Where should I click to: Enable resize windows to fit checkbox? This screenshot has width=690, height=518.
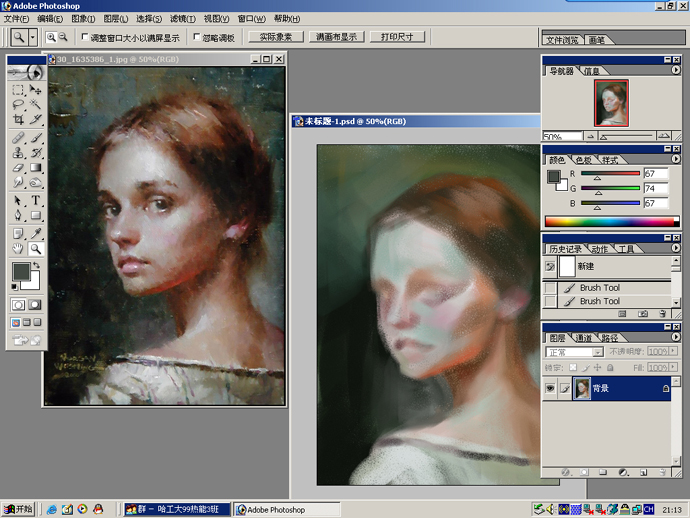tap(85, 37)
